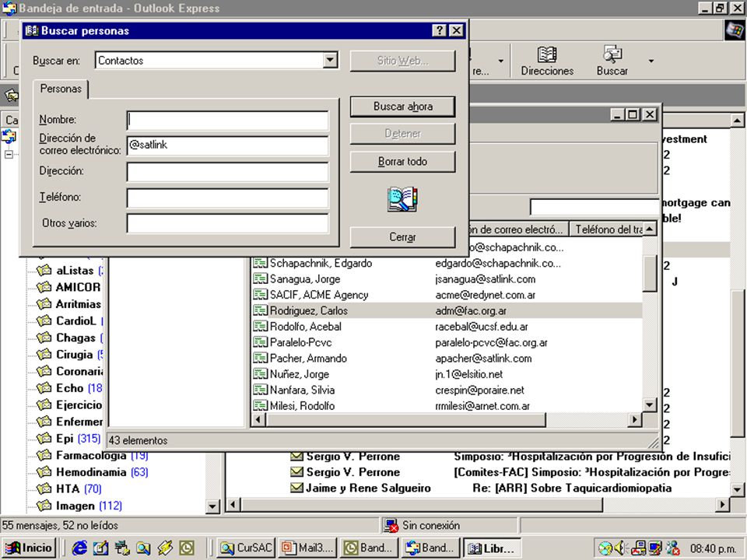Click the Detener button
Viewport: 747px width, 560px height.
tap(402, 134)
